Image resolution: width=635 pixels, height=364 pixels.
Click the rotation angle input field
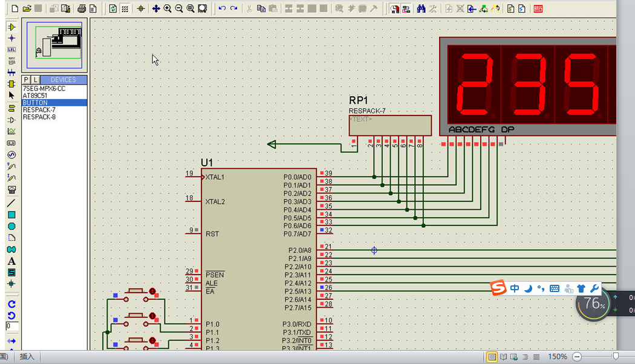pyautogui.click(x=12, y=326)
